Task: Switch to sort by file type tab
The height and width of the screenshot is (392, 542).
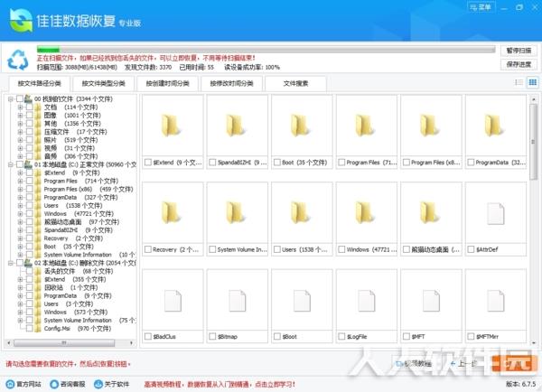Action: tap(103, 83)
